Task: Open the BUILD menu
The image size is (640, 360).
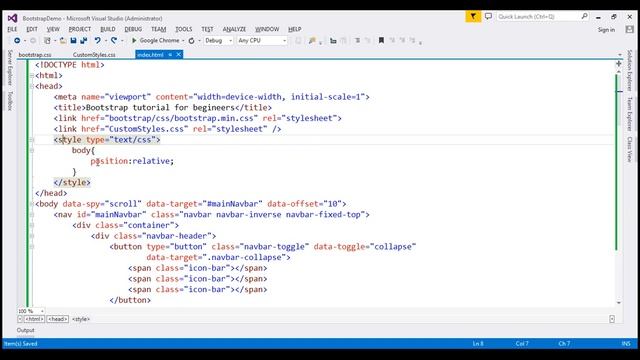Action: (x=108, y=29)
